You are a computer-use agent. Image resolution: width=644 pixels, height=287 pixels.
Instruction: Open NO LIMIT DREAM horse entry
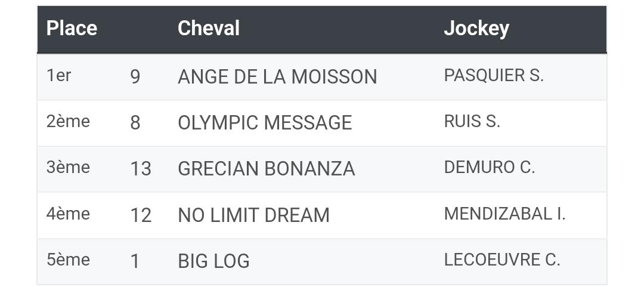pyautogui.click(x=253, y=215)
